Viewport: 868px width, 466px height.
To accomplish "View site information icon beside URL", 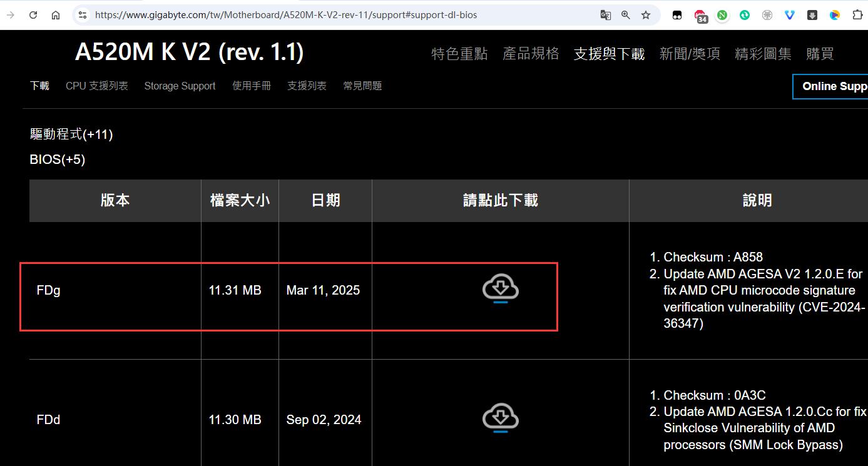I will 83,15.
